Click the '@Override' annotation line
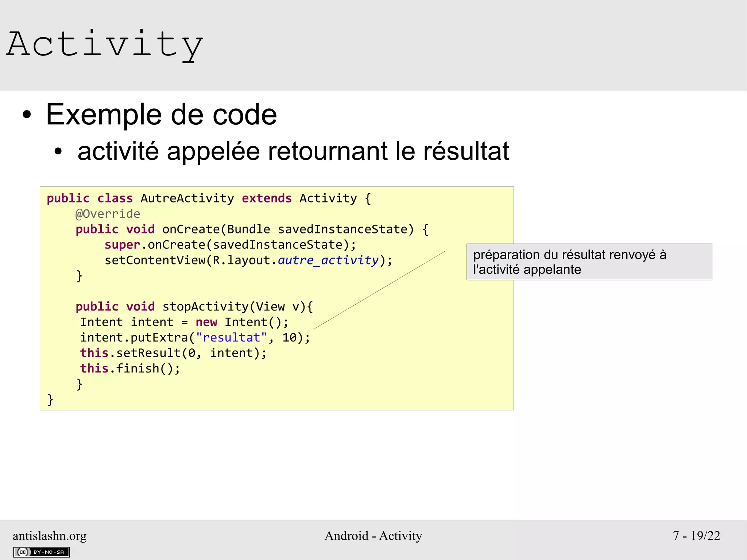 [108, 214]
